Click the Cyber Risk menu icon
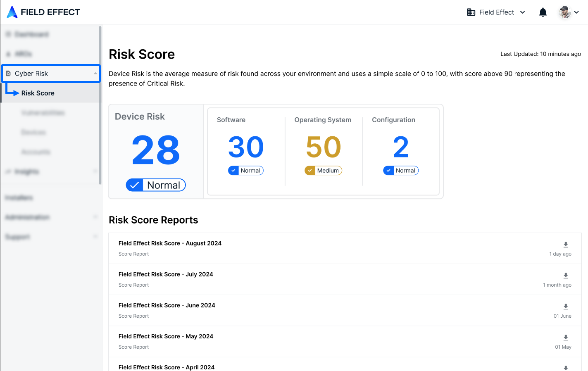Viewport: 588px width, 371px height. click(x=8, y=74)
